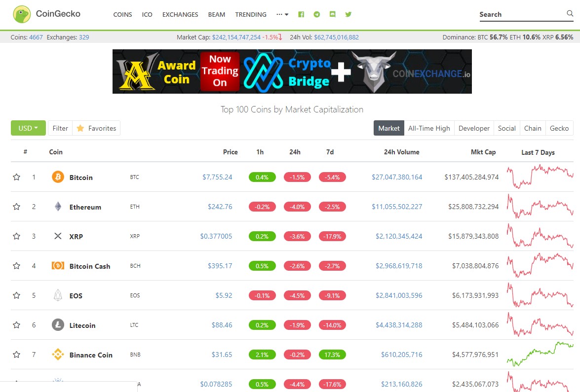Toggle the XRP favorite star
The height and width of the screenshot is (392, 580).
click(16, 236)
